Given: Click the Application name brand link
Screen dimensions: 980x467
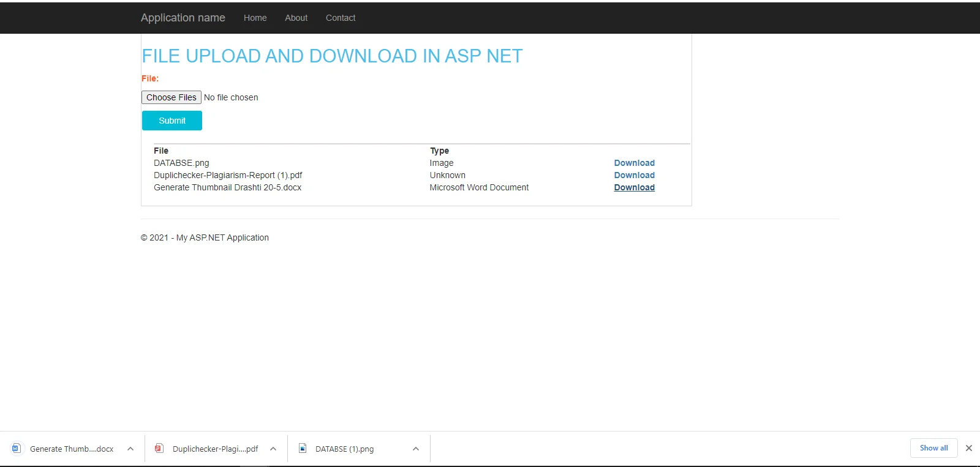Looking at the screenshot, I should click(x=183, y=18).
